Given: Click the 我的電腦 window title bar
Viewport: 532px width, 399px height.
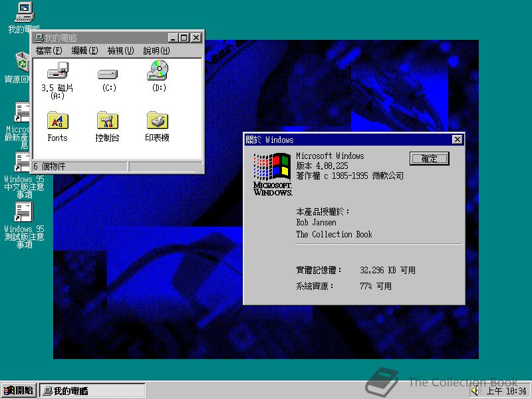Looking at the screenshot, I should tap(118, 38).
